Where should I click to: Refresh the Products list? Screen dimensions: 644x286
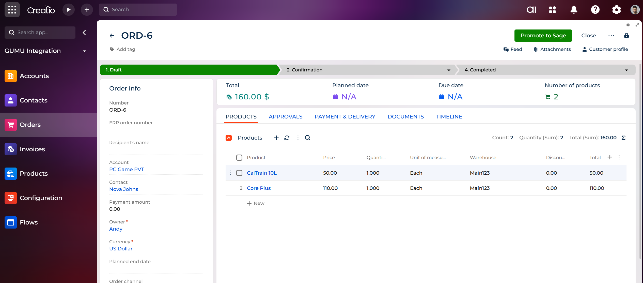coord(287,138)
